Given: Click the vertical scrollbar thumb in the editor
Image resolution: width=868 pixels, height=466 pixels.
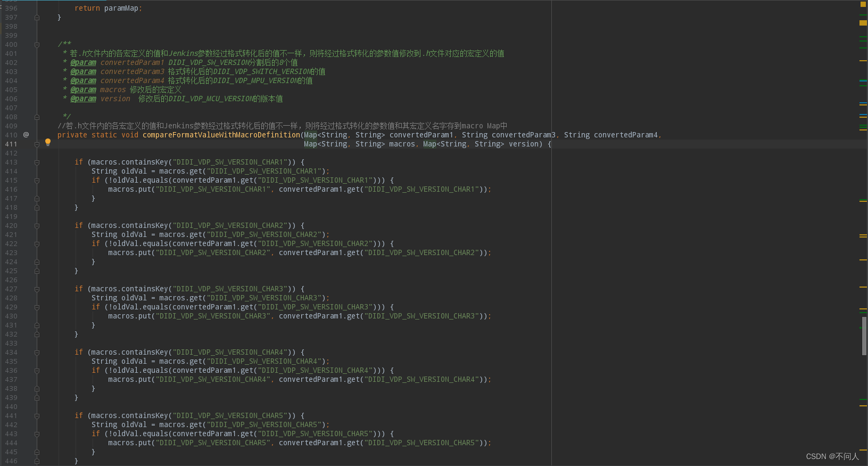Looking at the screenshot, I should pyautogui.click(x=864, y=336).
